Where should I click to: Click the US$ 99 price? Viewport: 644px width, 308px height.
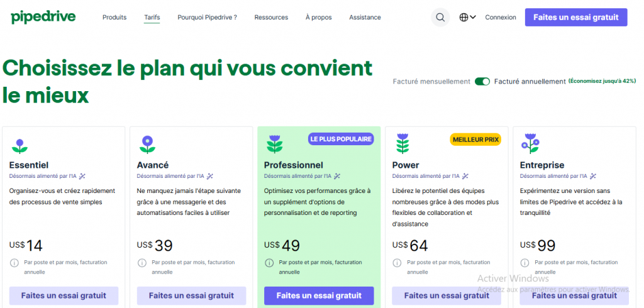538,246
